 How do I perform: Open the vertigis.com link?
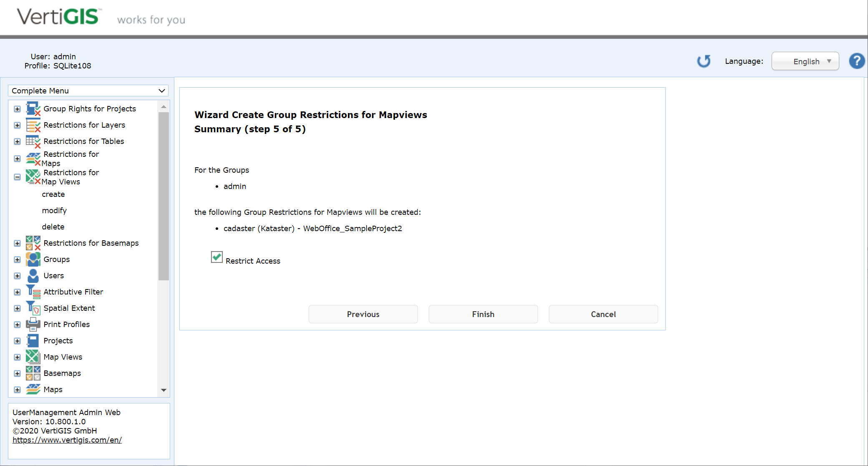67,440
